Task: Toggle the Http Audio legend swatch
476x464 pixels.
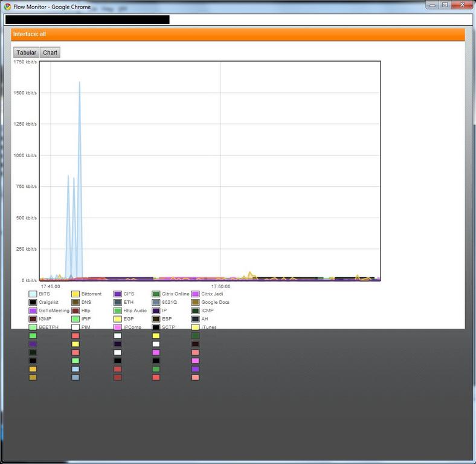Action: (118, 311)
